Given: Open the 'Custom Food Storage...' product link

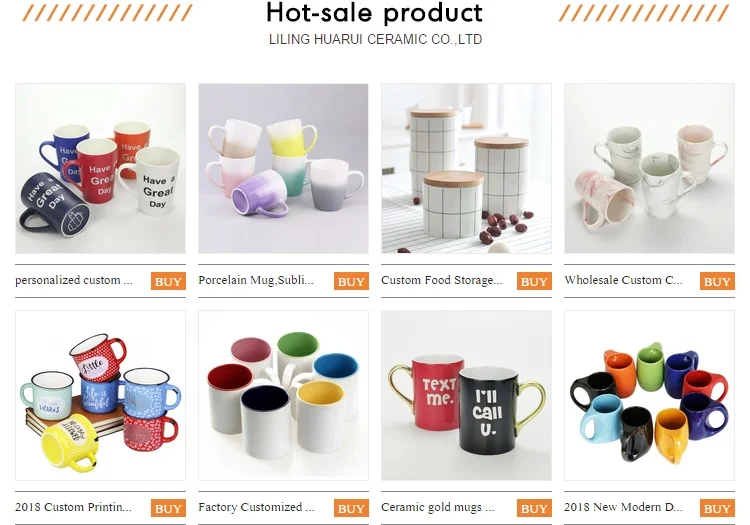Looking at the screenshot, I should [441, 280].
